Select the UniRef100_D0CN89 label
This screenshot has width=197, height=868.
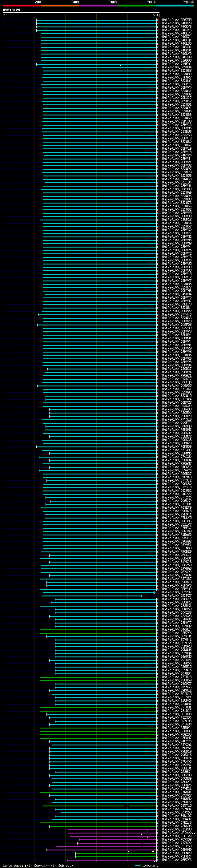click(177, 778)
